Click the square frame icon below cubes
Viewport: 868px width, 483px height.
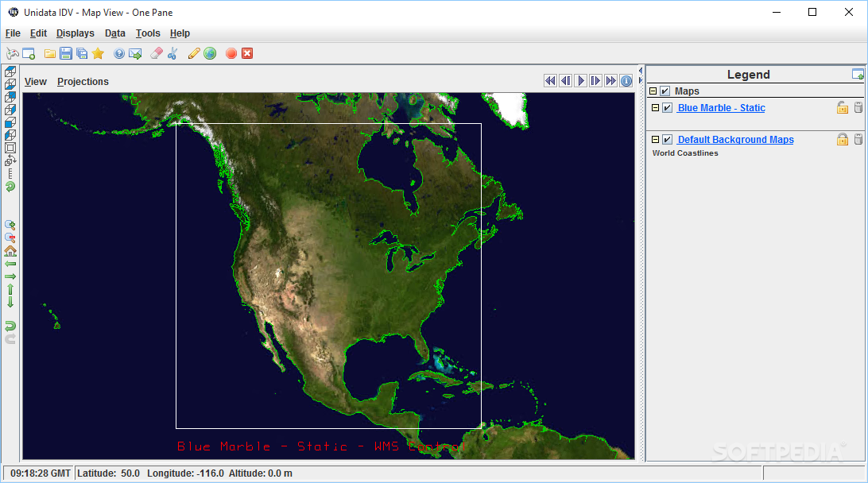point(10,148)
